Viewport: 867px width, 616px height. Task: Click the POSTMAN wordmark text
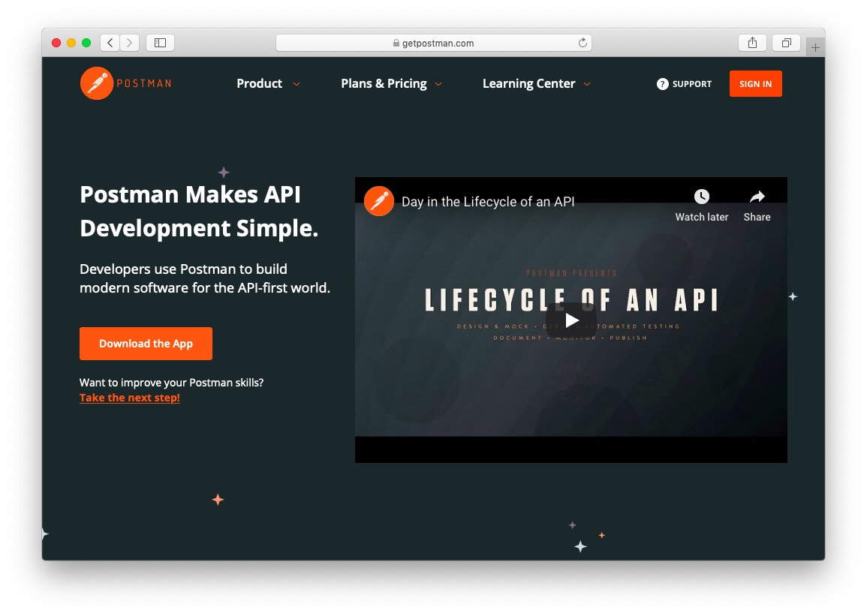click(x=144, y=83)
